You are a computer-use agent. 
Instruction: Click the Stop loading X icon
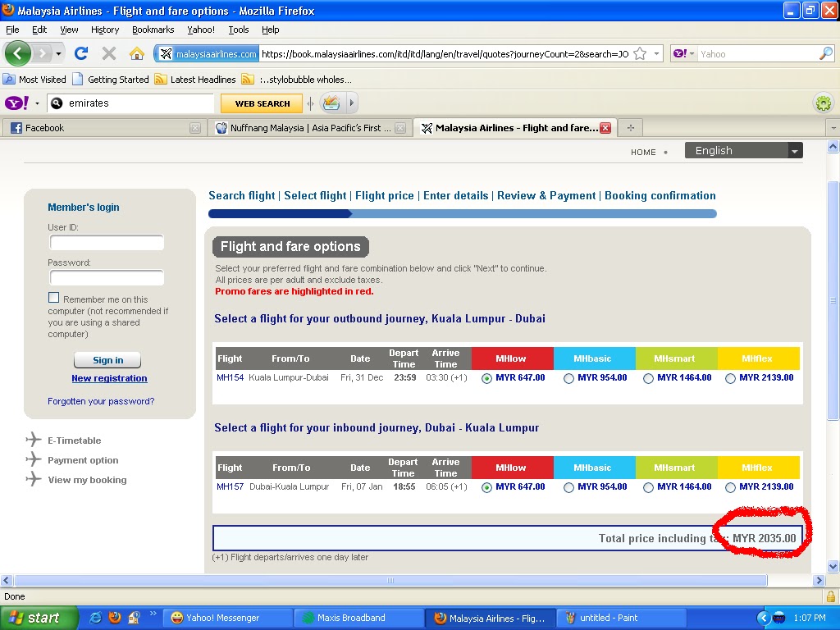109,53
